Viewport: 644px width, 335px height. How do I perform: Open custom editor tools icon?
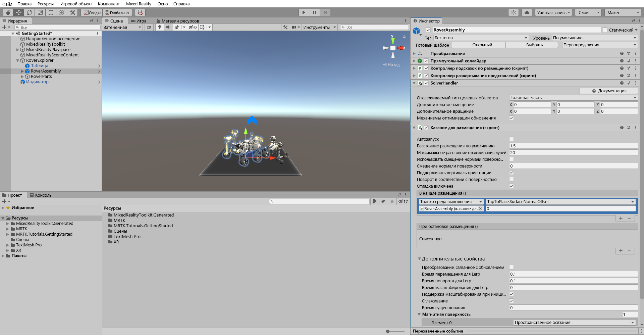[x=72, y=12]
